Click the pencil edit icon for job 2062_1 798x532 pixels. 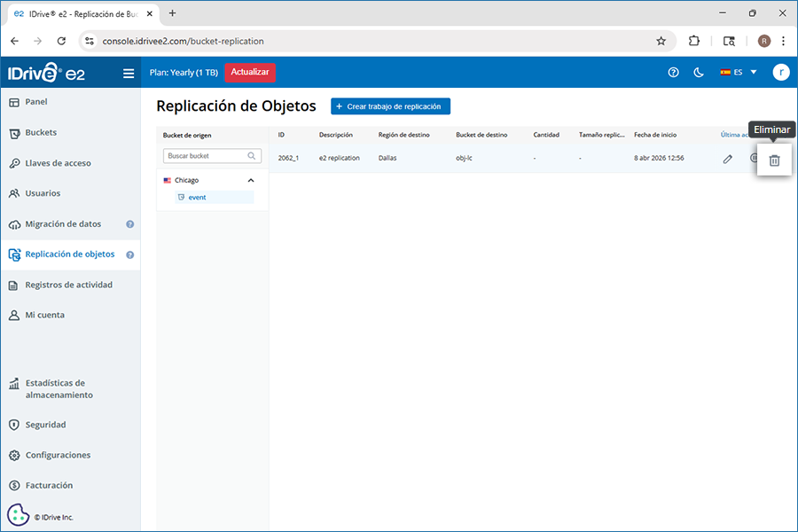coord(728,159)
